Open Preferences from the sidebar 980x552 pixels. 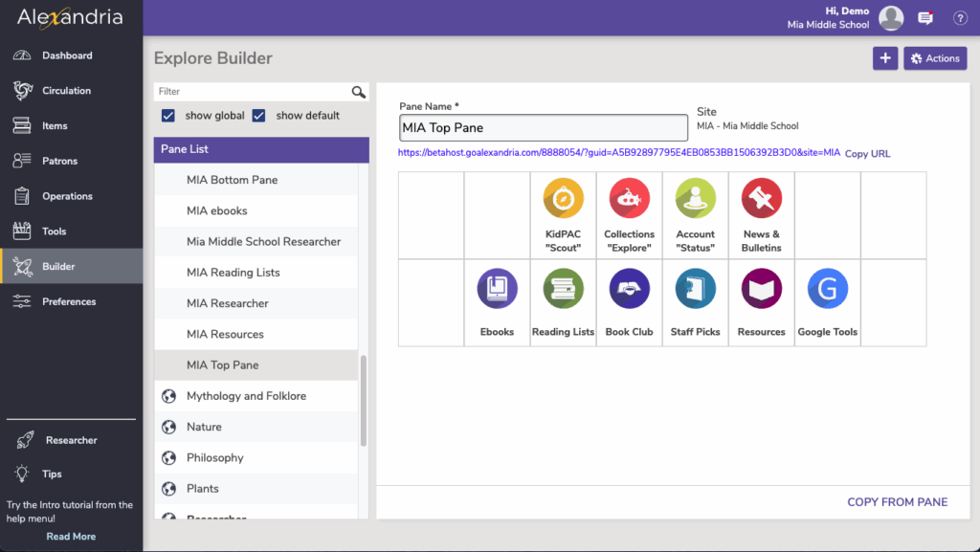pos(69,301)
